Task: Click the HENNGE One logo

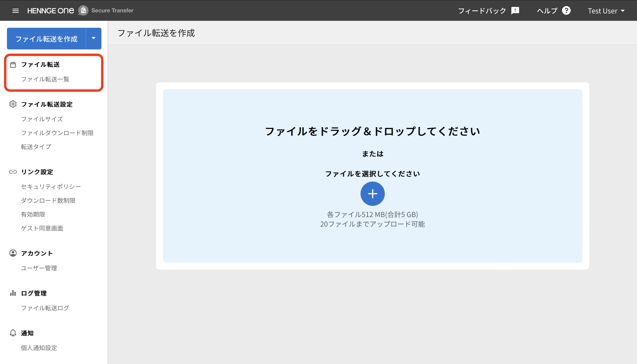Action: [x=50, y=10]
